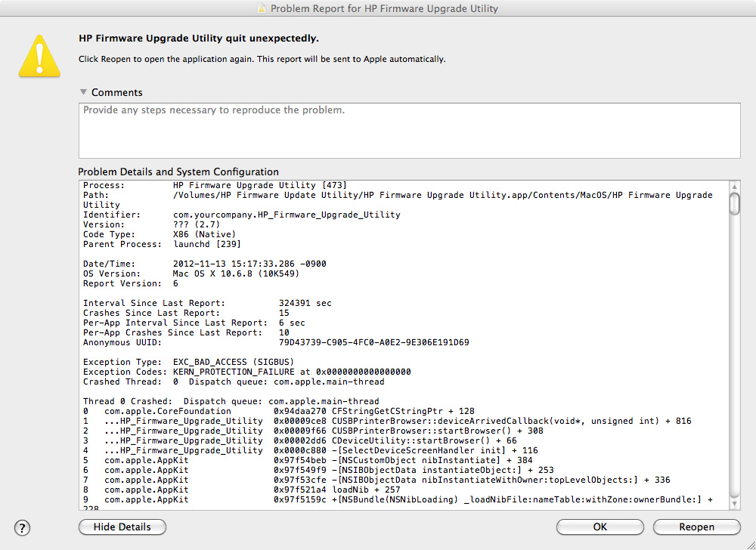Reopen the HP Firmware Upgrade Utility

697,527
